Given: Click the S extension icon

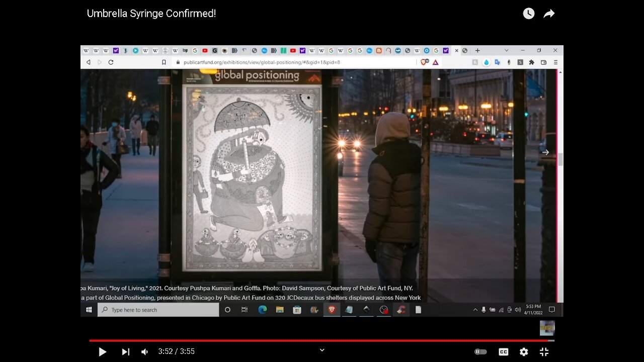Looking at the screenshot, I should [520, 62].
